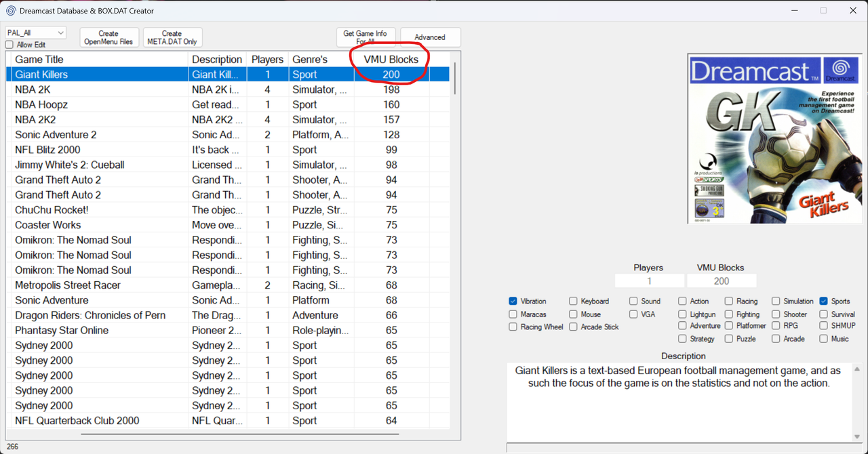Screen dimensions: 868x454
Task: Sort by VMU Blocks column header
Action: click(x=391, y=60)
